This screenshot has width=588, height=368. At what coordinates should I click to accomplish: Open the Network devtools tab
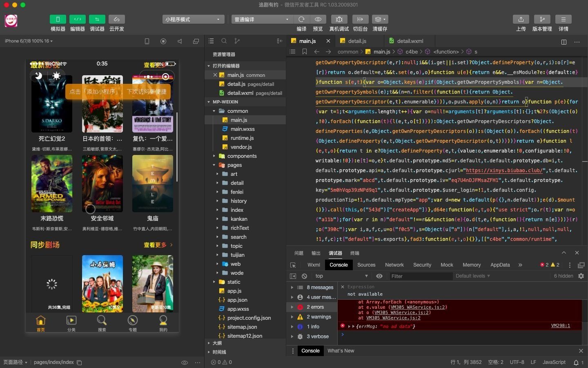coord(394,265)
